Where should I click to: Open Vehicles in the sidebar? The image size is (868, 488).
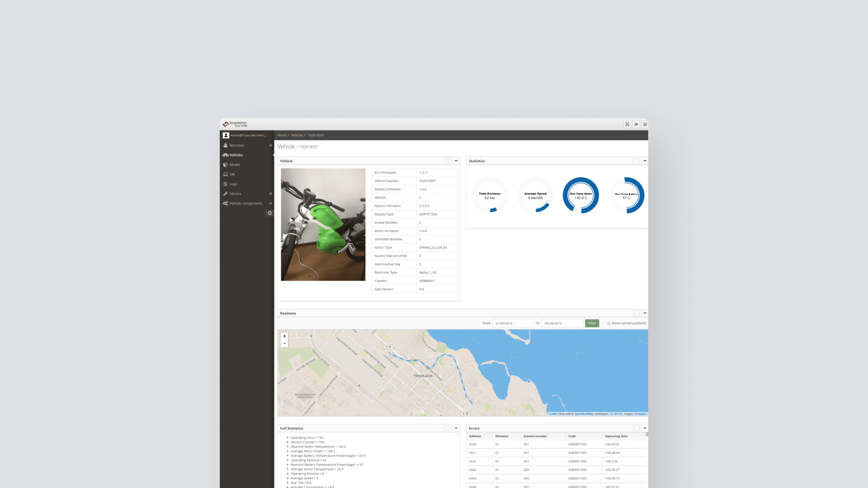[x=236, y=155]
